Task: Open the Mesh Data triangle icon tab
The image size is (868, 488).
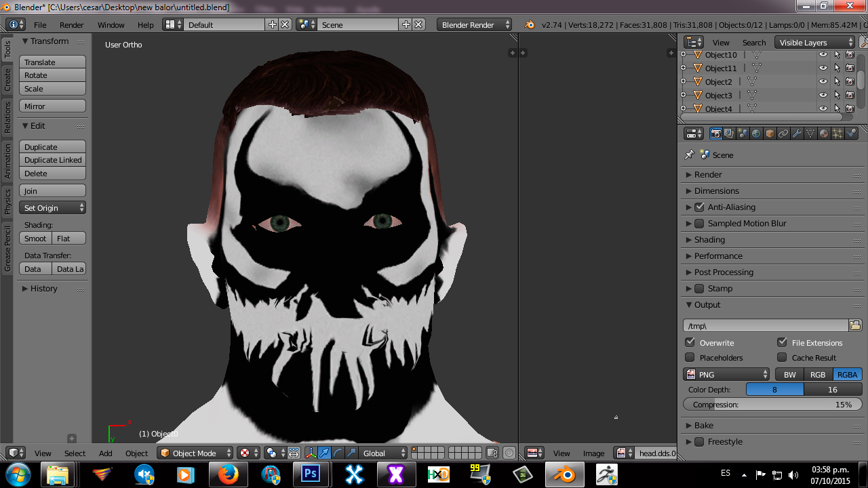Action: click(810, 134)
